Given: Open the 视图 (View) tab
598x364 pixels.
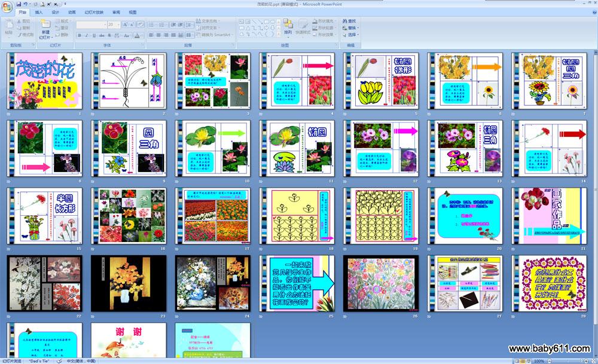Looking at the screenshot, I should pyautogui.click(x=133, y=12).
